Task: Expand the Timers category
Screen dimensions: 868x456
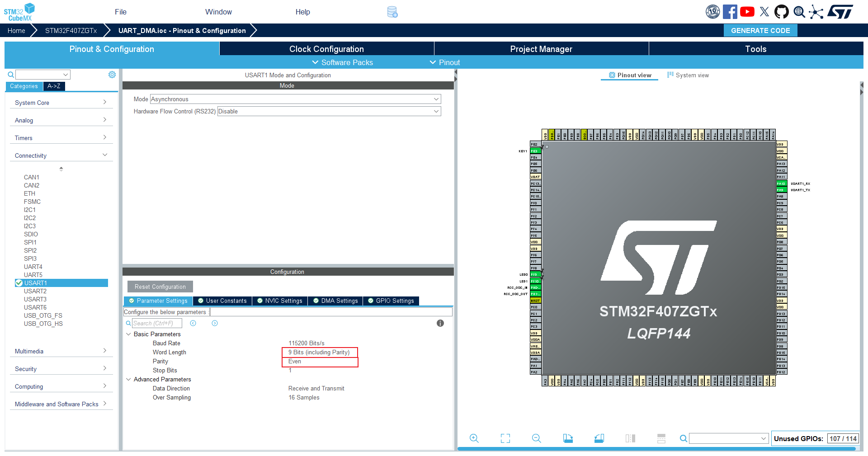Action: pyautogui.click(x=61, y=138)
